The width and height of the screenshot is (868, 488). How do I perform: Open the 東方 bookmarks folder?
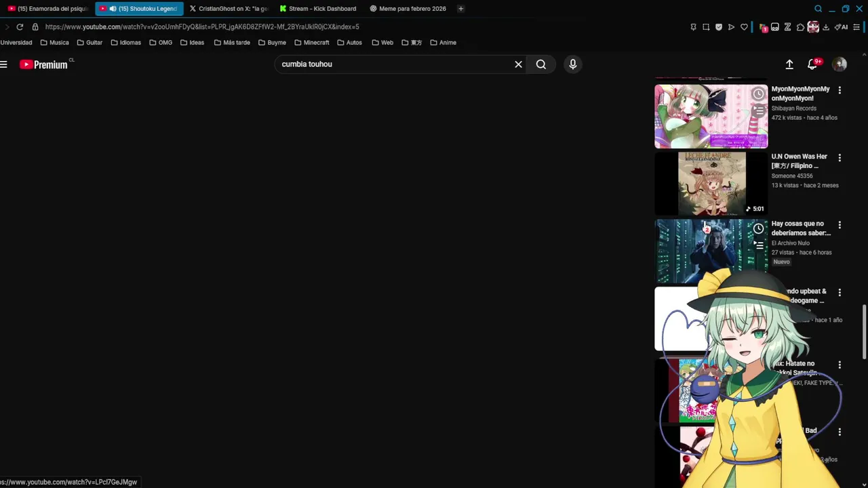pos(412,43)
